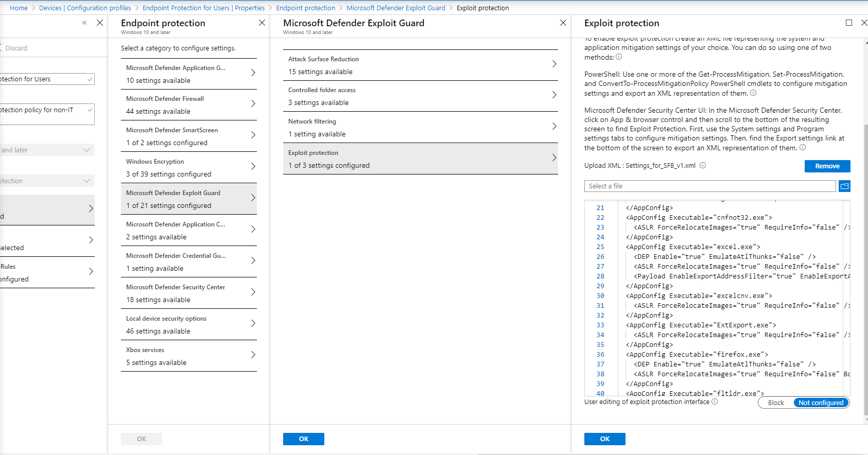
Task: Open Microsoft Defender SmartScreen category
Action: pyautogui.click(x=189, y=136)
